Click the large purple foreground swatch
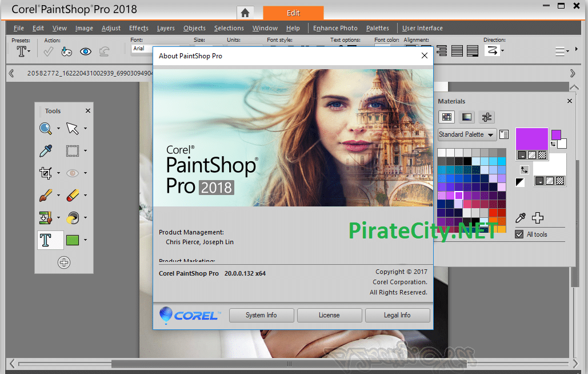588x374 pixels. click(x=532, y=139)
